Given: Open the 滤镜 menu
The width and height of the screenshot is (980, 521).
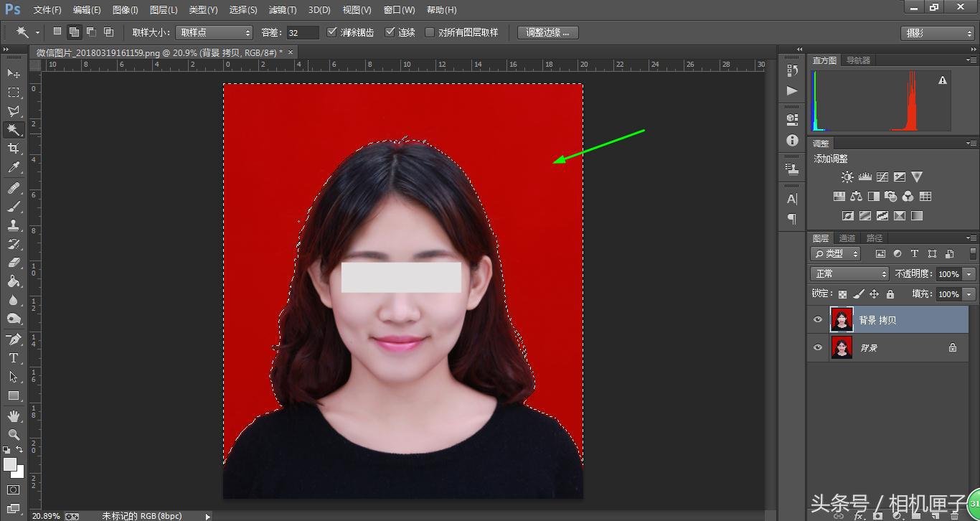Looking at the screenshot, I should 282,9.
